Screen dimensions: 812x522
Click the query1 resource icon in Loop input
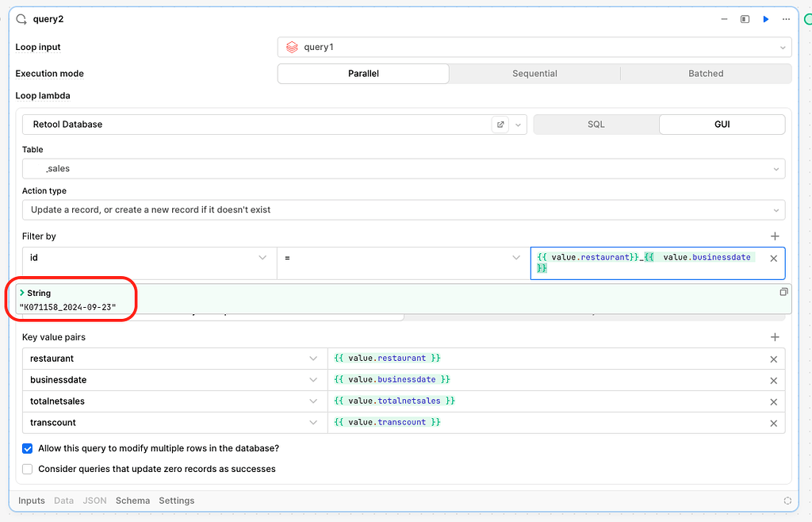[292, 47]
